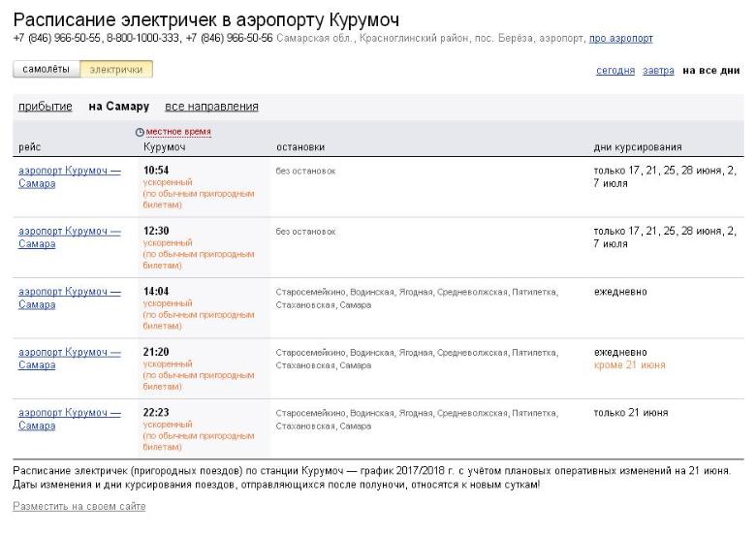756x536 pixels.
Task: Switch to the "самолёты" tab
Action: pos(46,70)
